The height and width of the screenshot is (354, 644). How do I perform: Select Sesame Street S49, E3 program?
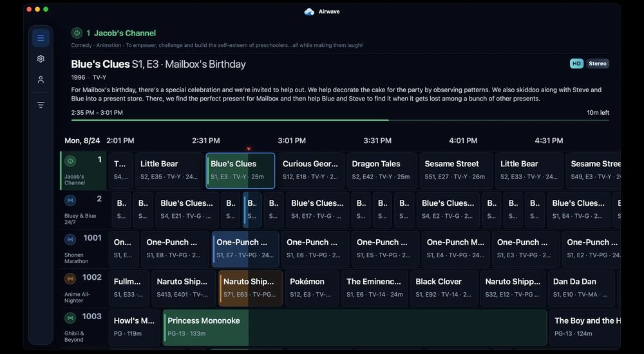(594, 171)
